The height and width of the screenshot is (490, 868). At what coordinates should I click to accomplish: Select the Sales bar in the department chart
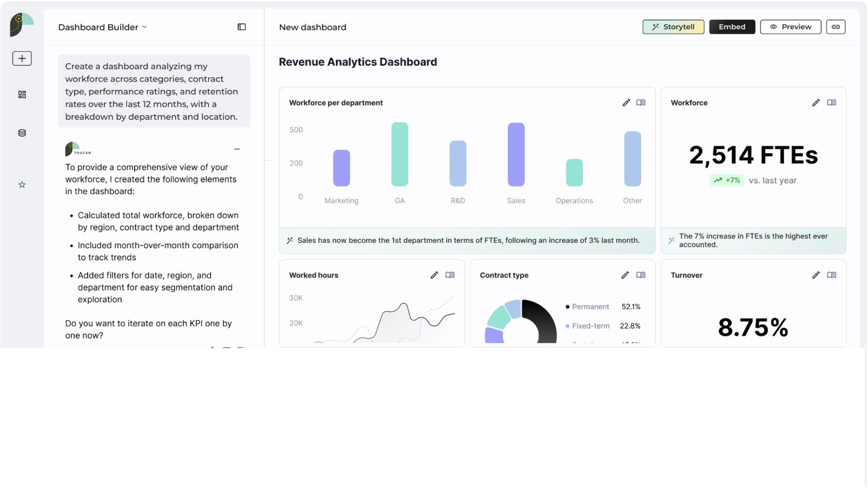[x=516, y=154]
